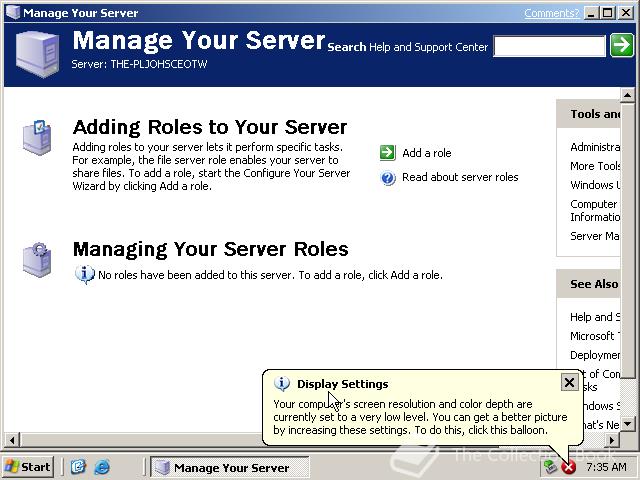The image size is (640, 480).
Task: Close the Display Settings balloon
Action: click(569, 382)
